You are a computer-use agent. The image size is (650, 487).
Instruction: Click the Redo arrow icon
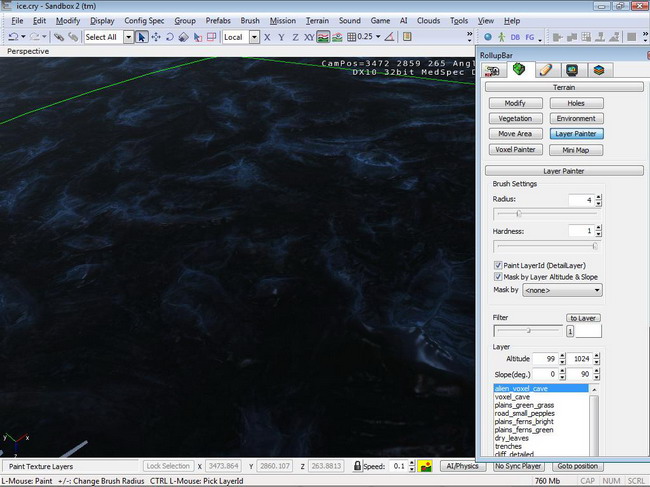(x=34, y=37)
